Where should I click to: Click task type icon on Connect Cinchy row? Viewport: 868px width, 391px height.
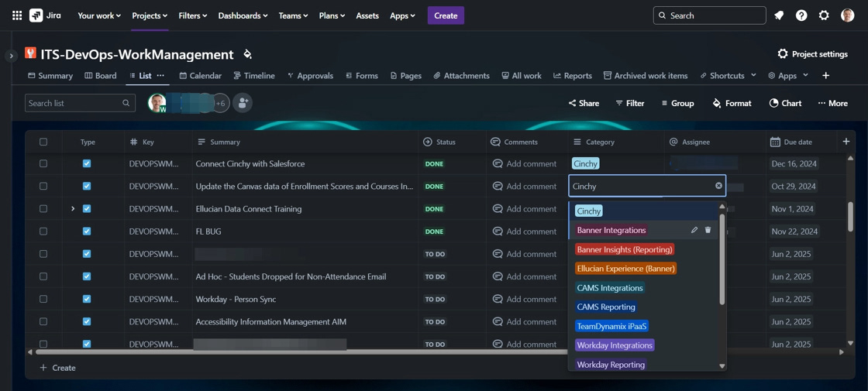[x=86, y=163]
